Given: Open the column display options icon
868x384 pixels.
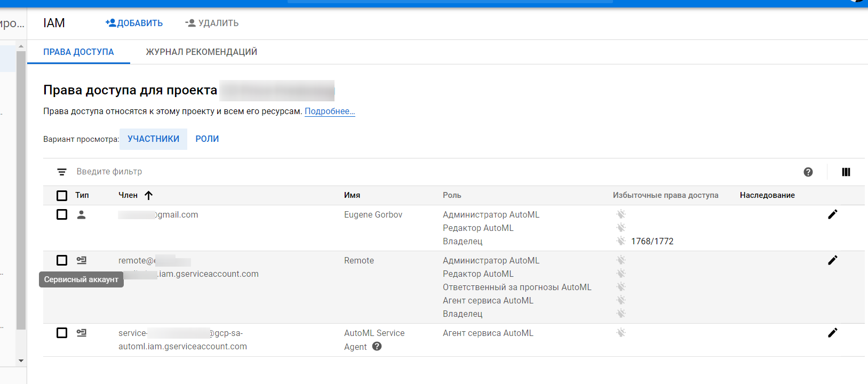Looking at the screenshot, I should pyautogui.click(x=846, y=172).
